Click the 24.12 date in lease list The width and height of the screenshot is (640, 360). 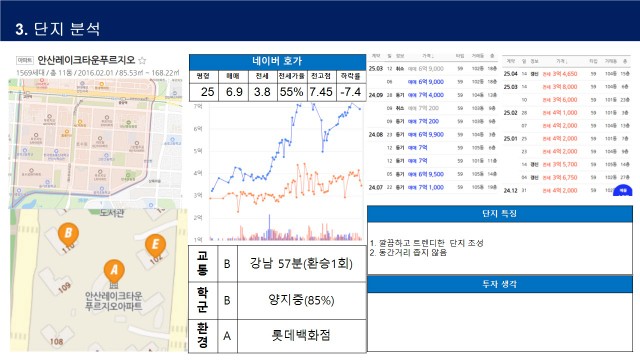coord(510,191)
